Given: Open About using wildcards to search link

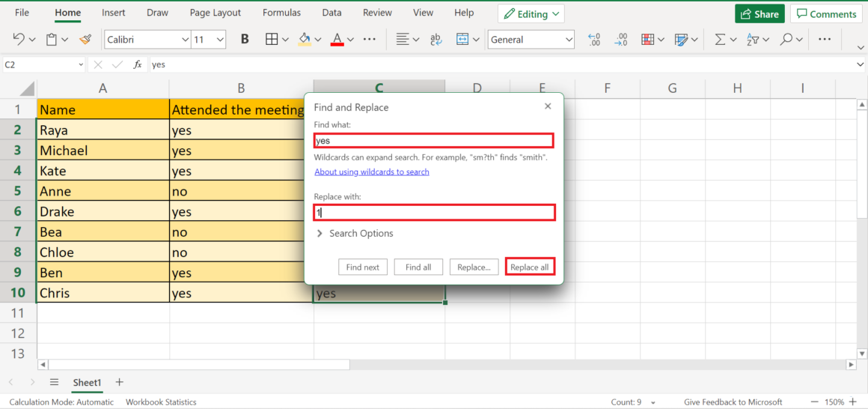Looking at the screenshot, I should (371, 172).
